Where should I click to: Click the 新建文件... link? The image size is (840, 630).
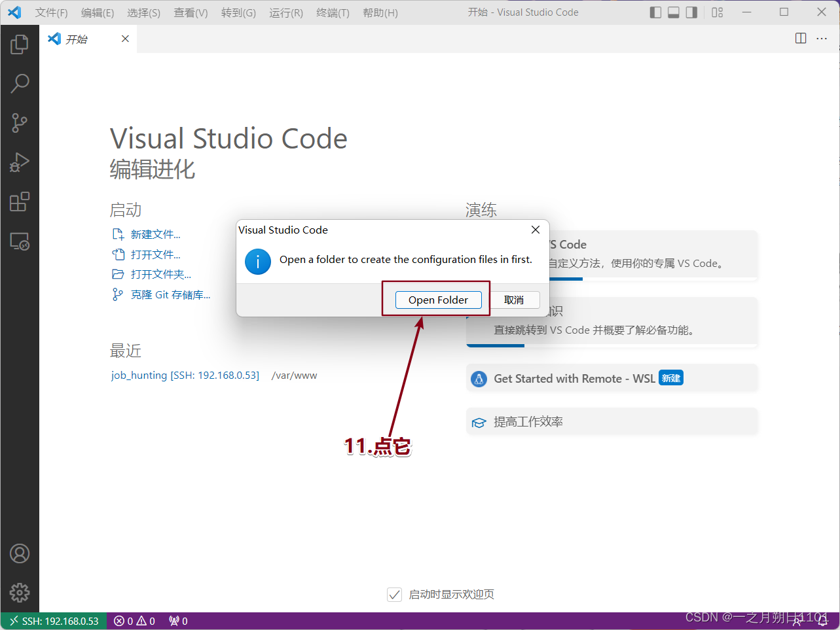[x=155, y=234]
